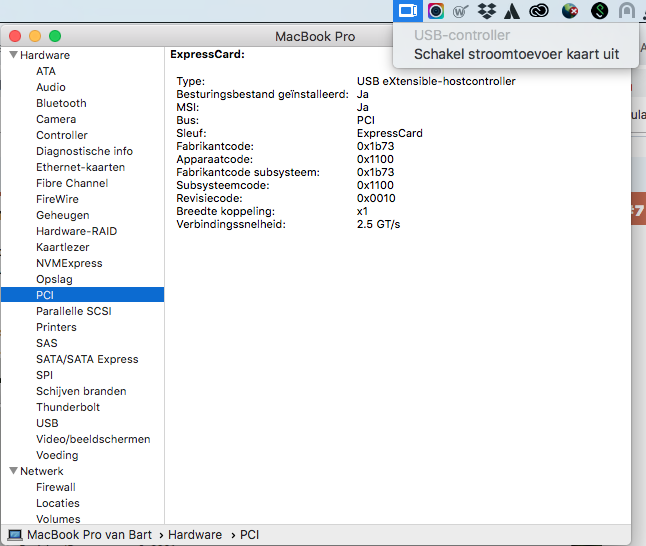Click PCI in the path bar
The height and width of the screenshot is (546, 646).
[250, 534]
